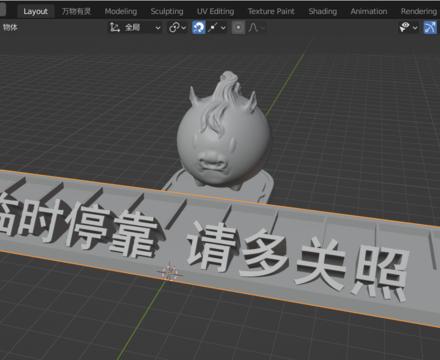Viewport: 440px width, 360px height.
Task: Click the eye icon for object type visibility
Action: tap(408, 27)
